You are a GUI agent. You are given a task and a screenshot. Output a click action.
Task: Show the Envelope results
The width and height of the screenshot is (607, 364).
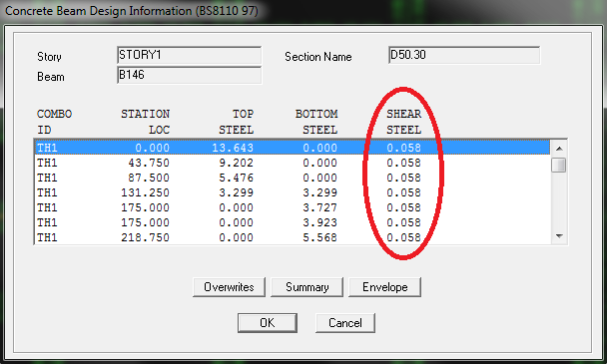click(384, 287)
